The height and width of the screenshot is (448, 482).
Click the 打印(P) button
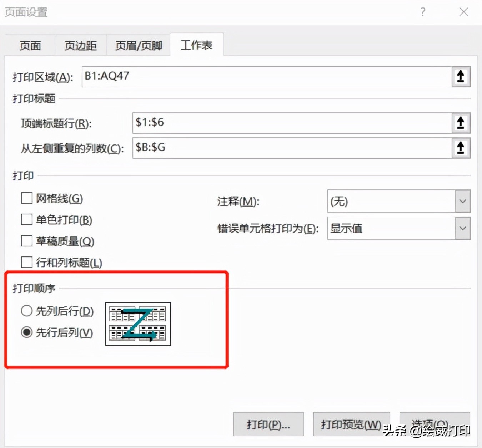[268, 424]
